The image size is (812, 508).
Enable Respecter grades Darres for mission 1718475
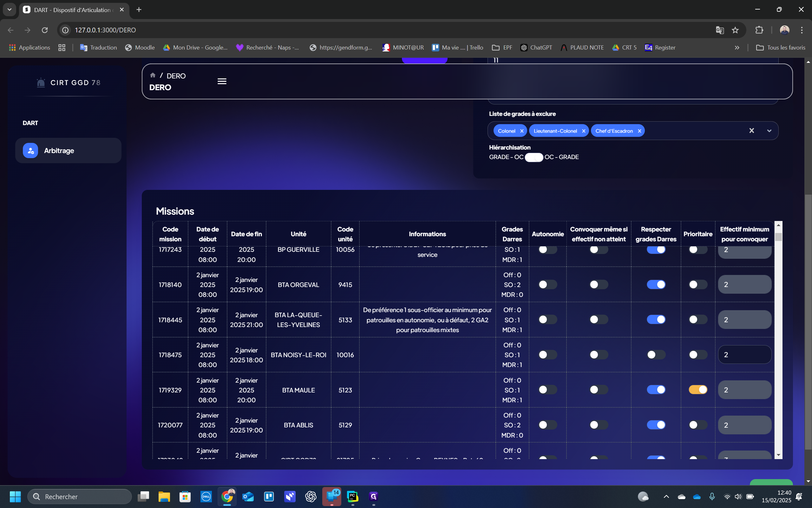pyautogui.click(x=656, y=355)
